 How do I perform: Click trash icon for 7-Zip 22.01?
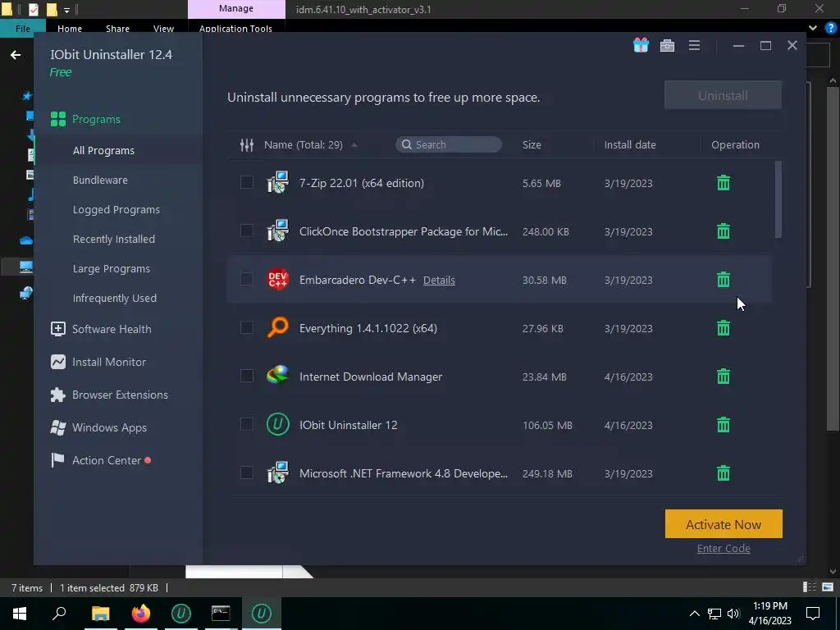(724, 183)
